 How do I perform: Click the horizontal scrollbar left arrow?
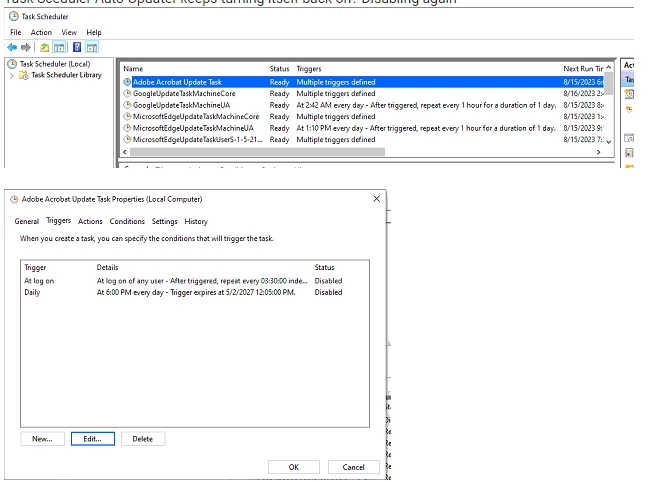125,152
